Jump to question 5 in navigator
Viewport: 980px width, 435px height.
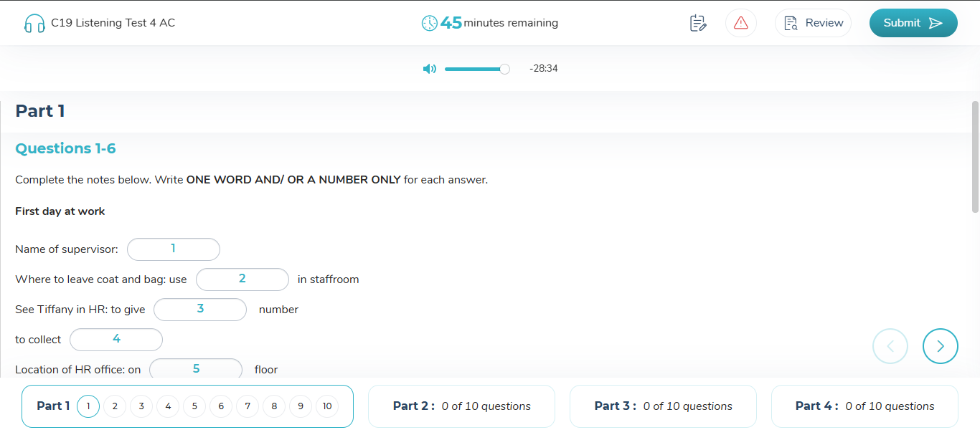click(x=194, y=406)
